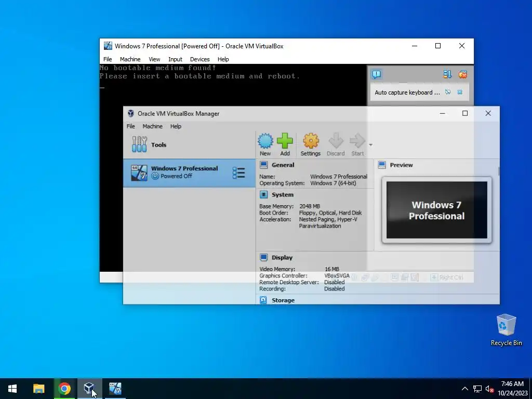This screenshot has height=399, width=532.
Task: Open the Windows Start menu
Action: point(12,389)
